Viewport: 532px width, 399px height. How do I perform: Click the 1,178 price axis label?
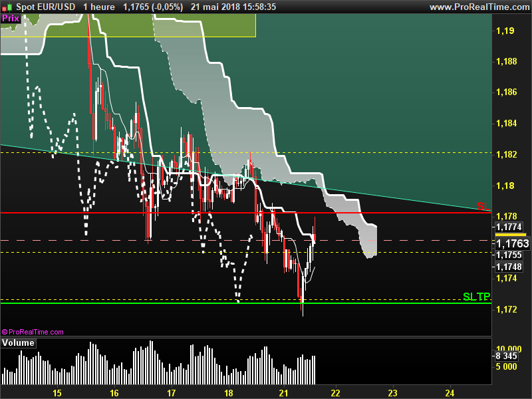point(507,216)
